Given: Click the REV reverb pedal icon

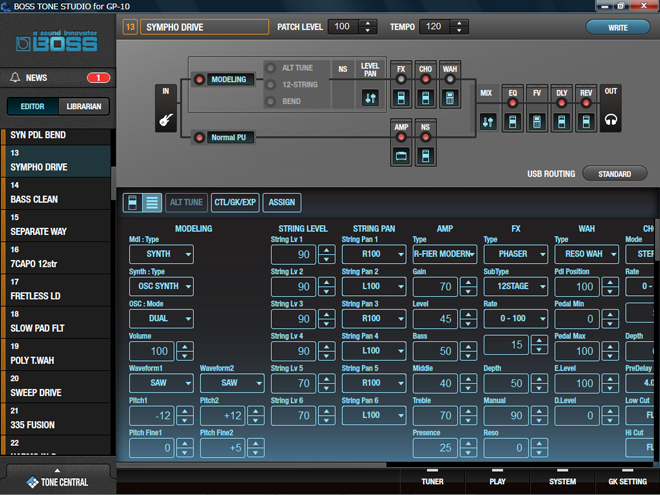Looking at the screenshot, I should (x=586, y=121).
